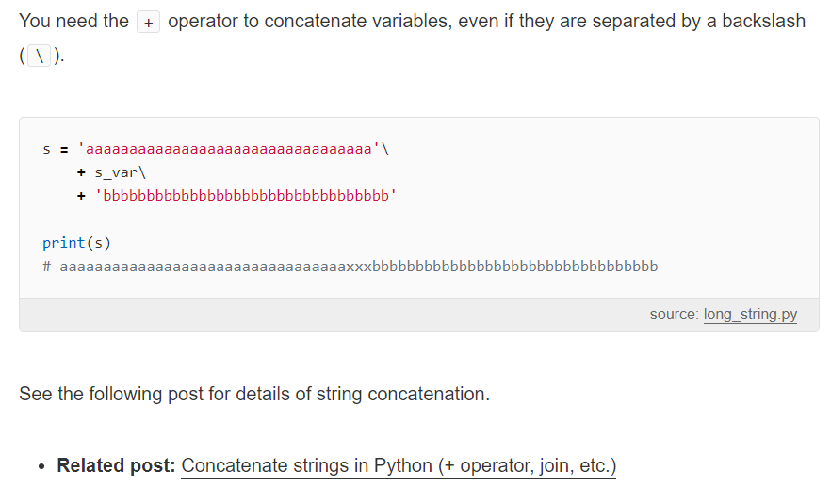Viewport: 831px width, 504px height.
Task: Click the gray output comment line
Action: tap(350, 266)
